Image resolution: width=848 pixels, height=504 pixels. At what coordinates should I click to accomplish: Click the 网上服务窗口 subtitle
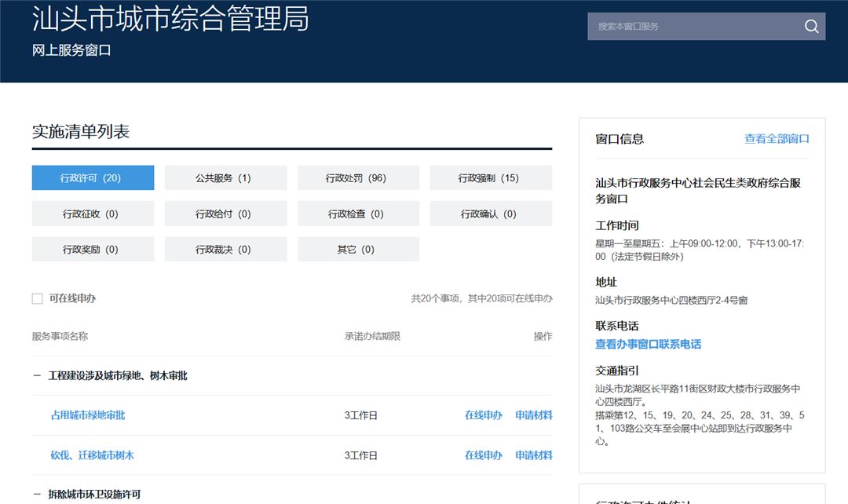tap(71, 50)
